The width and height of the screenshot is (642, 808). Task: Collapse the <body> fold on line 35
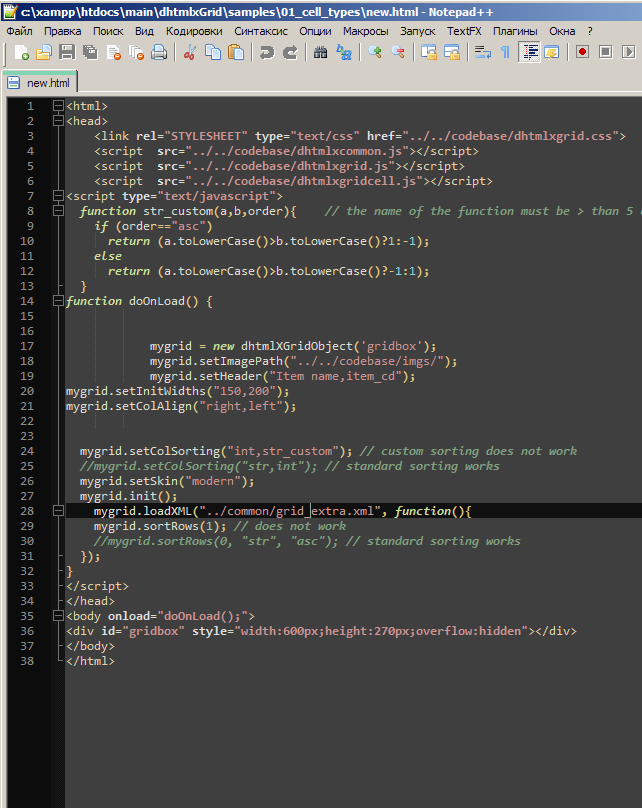tap(58, 616)
